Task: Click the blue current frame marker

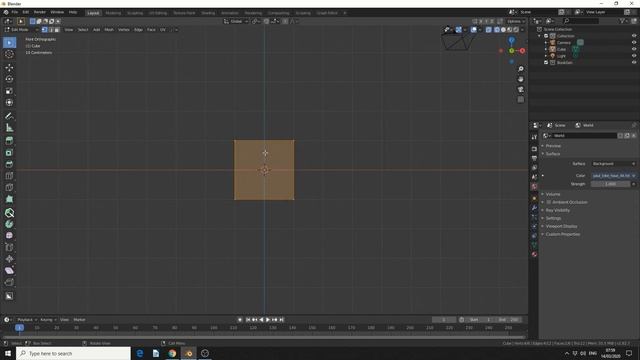Action: (x=19, y=327)
